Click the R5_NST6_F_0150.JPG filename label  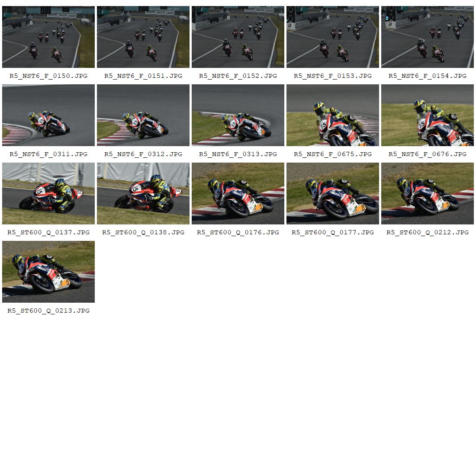[48, 76]
